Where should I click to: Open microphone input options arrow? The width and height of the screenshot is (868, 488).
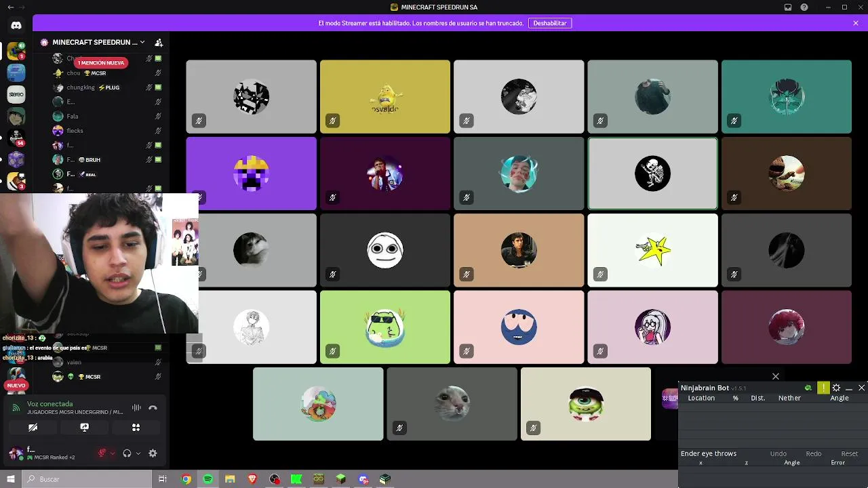tap(113, 453)
